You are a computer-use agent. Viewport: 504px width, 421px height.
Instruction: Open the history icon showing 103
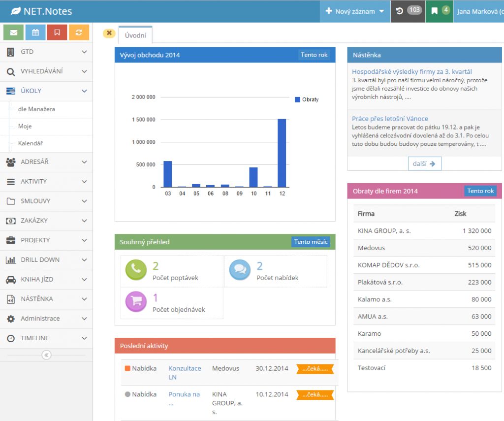(x=408, y=11)
